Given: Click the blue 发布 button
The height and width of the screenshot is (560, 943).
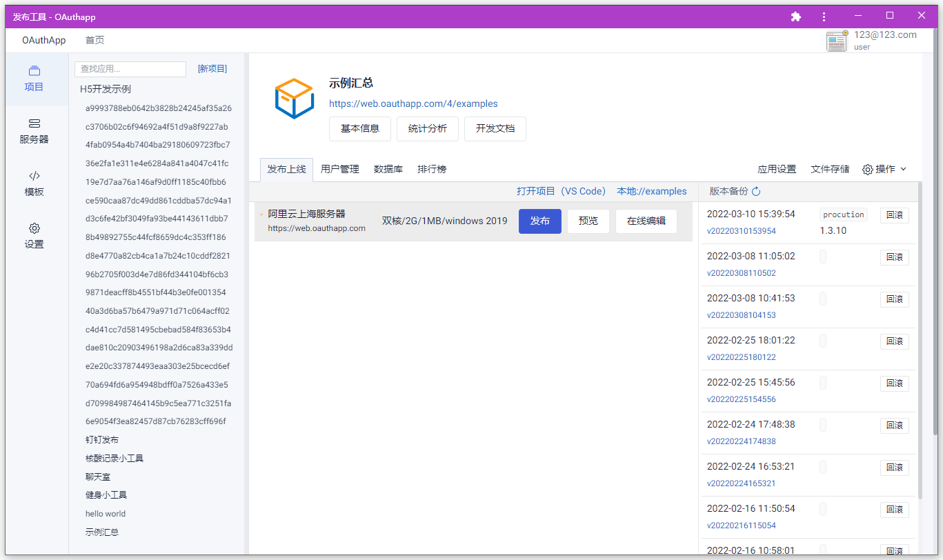Looking at the screenshot, I should [540, 221].
